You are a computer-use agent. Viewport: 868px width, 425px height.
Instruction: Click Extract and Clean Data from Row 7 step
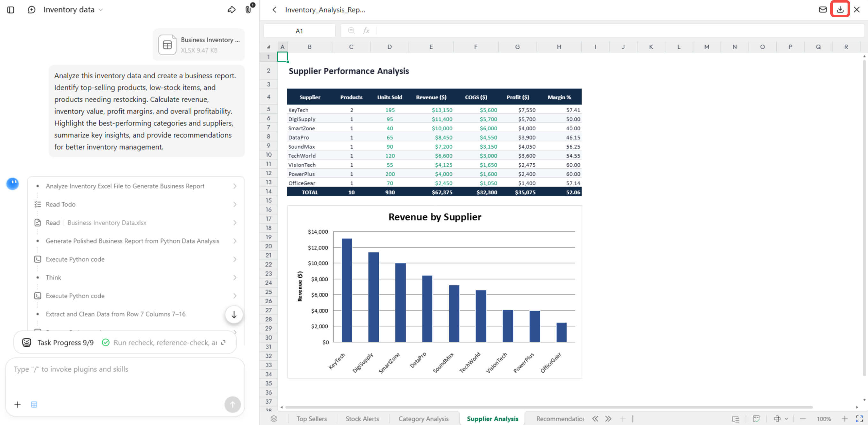click(116, 314)
